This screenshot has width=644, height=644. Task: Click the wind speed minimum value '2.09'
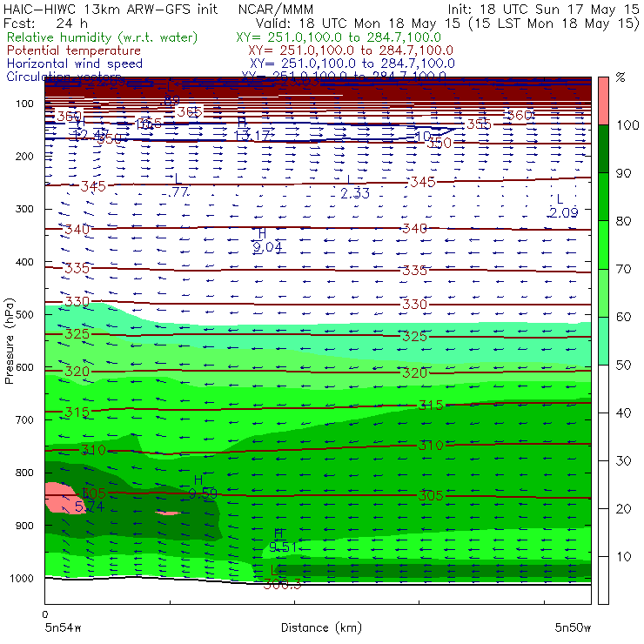click(564, 212)
